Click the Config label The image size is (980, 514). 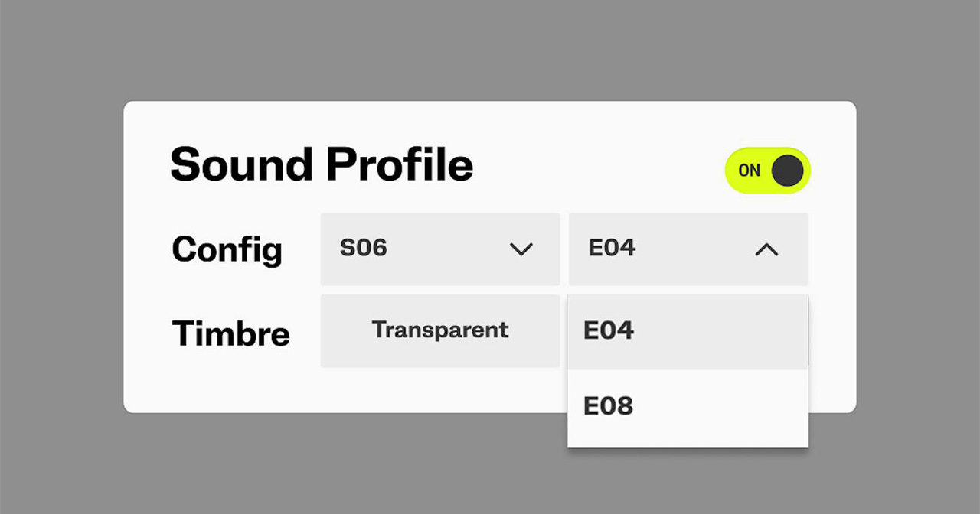point(227,249)
